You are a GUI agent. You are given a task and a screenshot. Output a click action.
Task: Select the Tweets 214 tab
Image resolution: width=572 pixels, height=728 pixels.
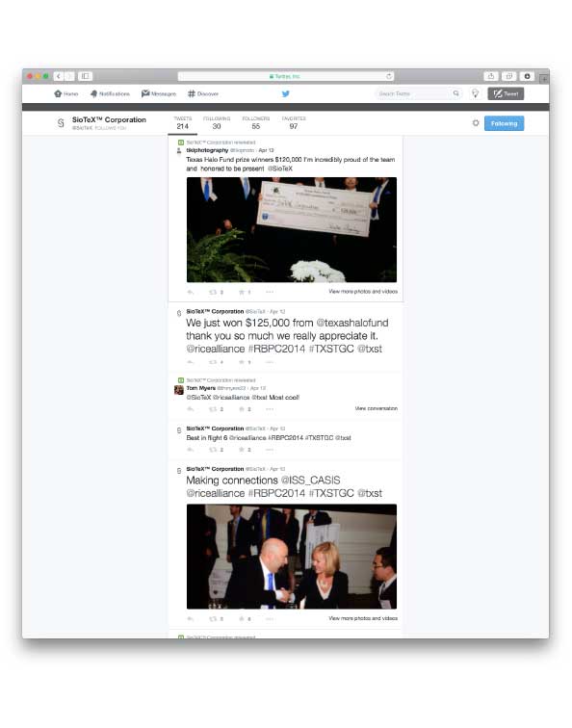[182, 123]
